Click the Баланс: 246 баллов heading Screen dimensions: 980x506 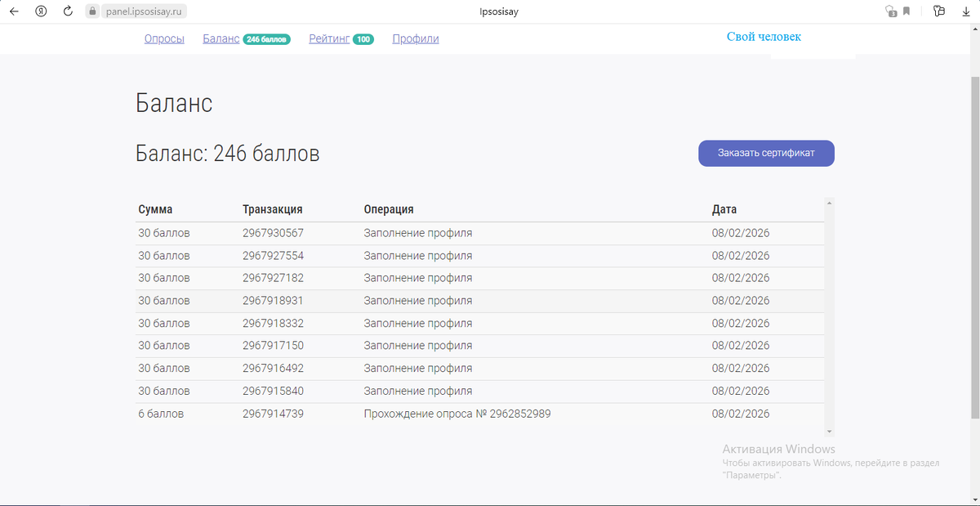227,154
